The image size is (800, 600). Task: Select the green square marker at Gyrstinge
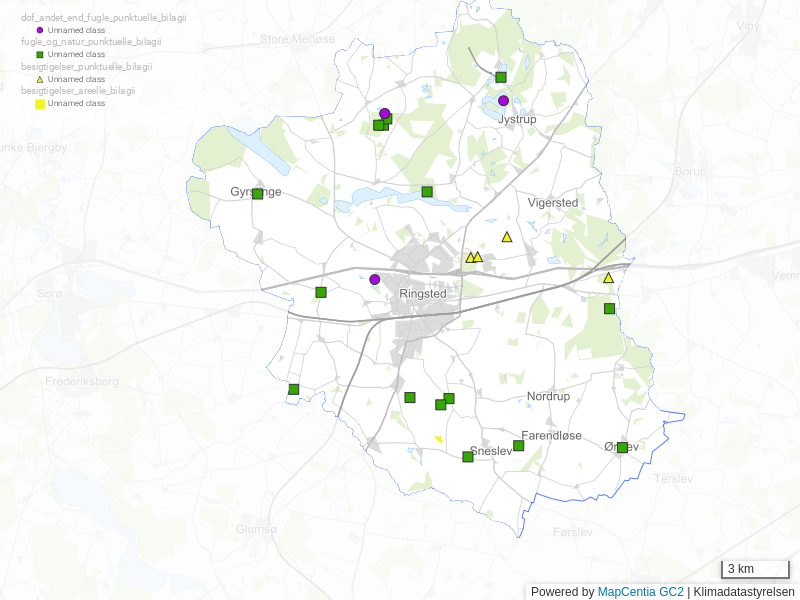[x=257, y=194]
